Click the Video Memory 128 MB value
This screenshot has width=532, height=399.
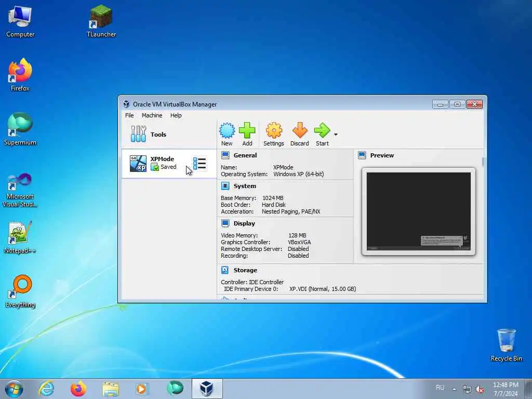coord(297,235)
